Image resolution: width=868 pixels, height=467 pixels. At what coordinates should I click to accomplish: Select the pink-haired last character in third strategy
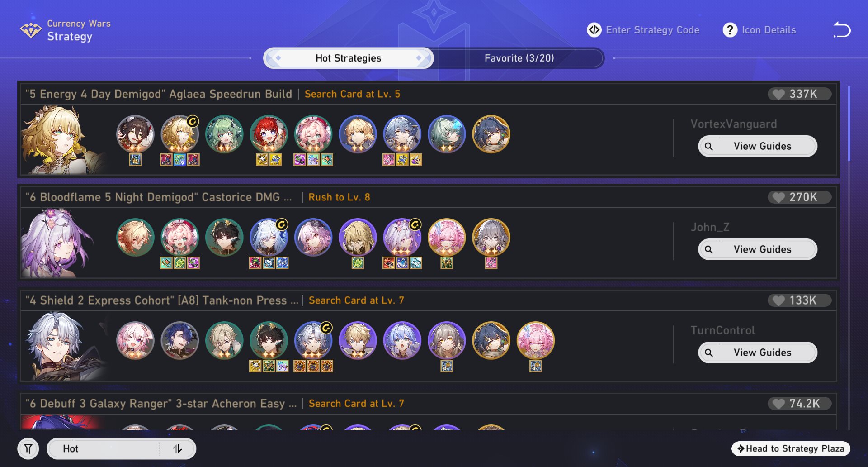coord(536,340)
